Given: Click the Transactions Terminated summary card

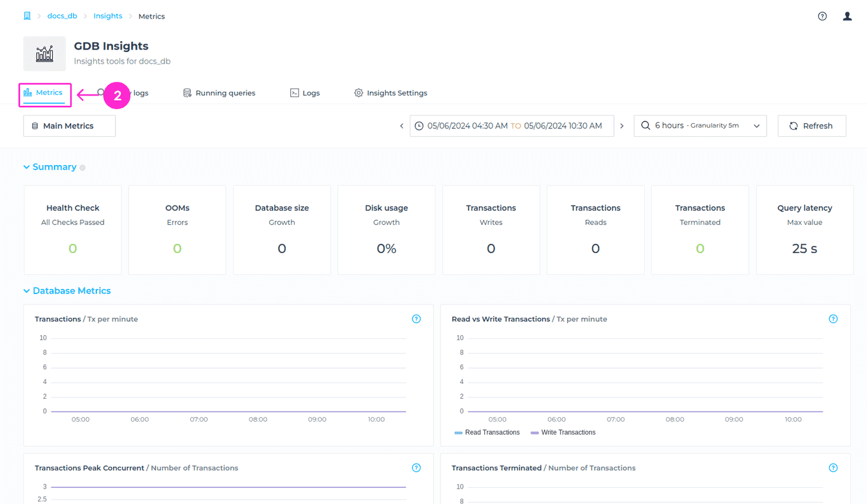Looking at the screenshot, I should tap(700, 230).
